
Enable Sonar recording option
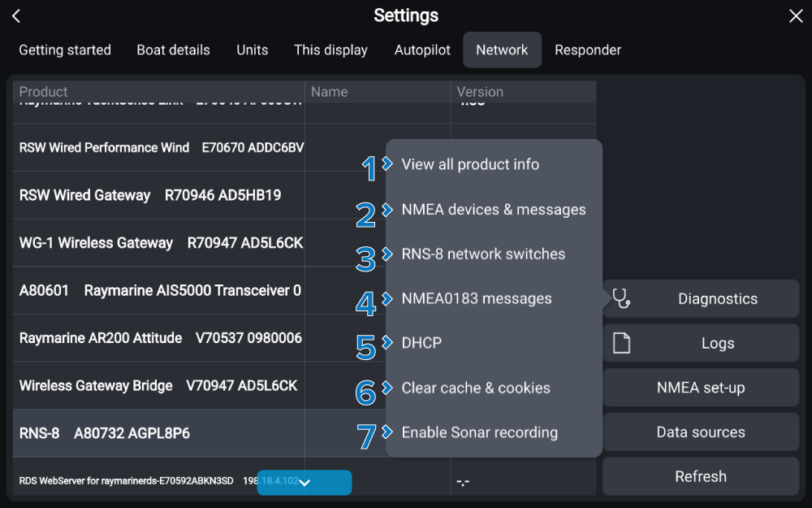pyautogui.click(x=479, y=433)
